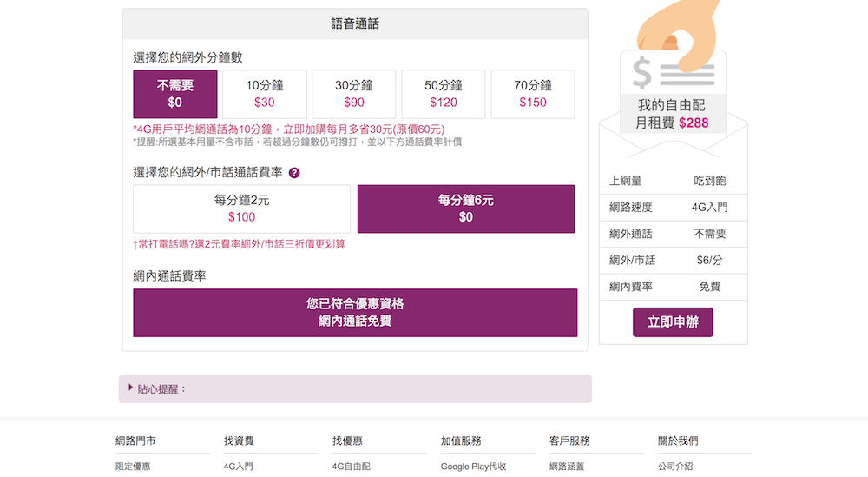Image resolution: width=868 pixels, height=477 pixels.
Task: Click the 月租費 $288 summary
Action: 673,123
